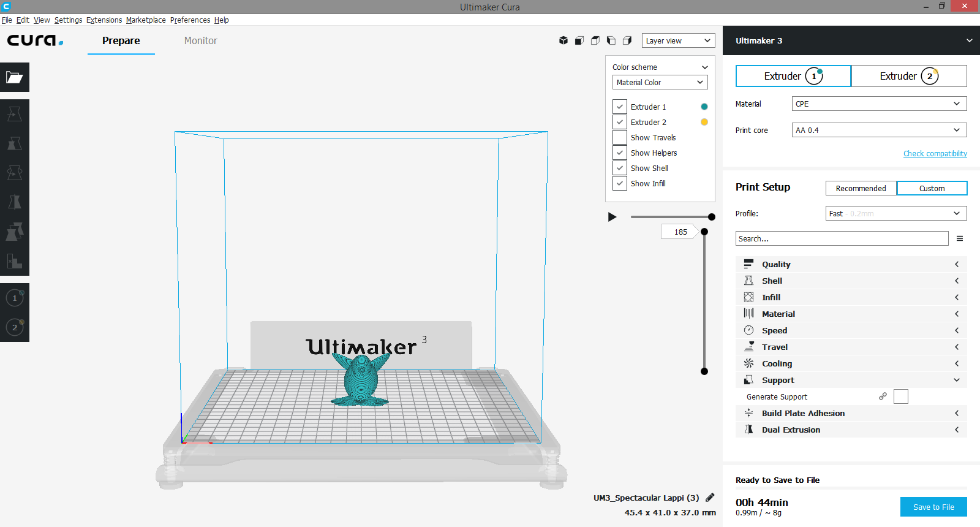
Task: Click the simulation path slider handle
Action: (712, 217)
